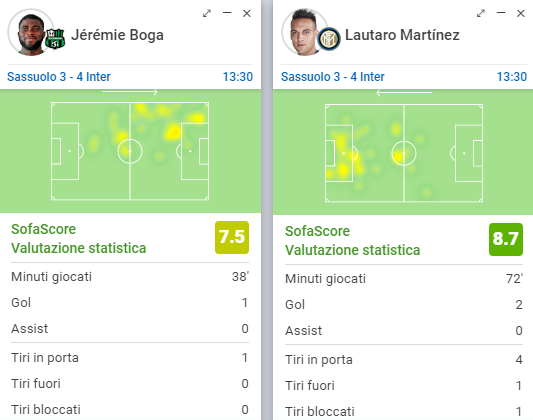This screenshot has height=420, width=533.
Task: Minimize the Jérémie Boga panel
Action: point(227,13)
